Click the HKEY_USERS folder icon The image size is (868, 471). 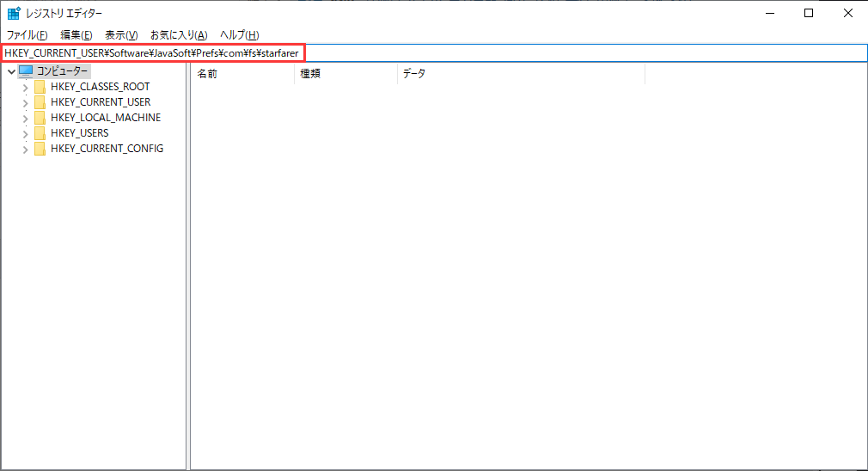[x=40, y=133]
